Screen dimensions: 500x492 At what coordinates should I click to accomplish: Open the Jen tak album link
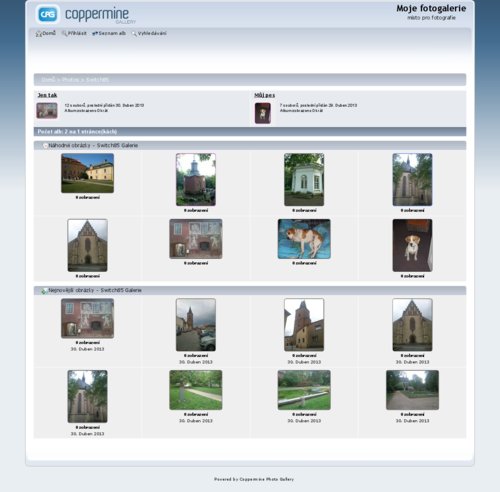[47, 95]
